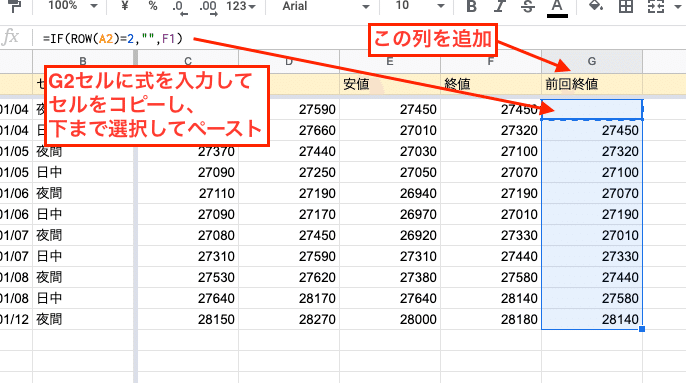This screenshot has width=686, height=383.
Task: Expand the merge cells options arrow
Action: tap(679, 7)
